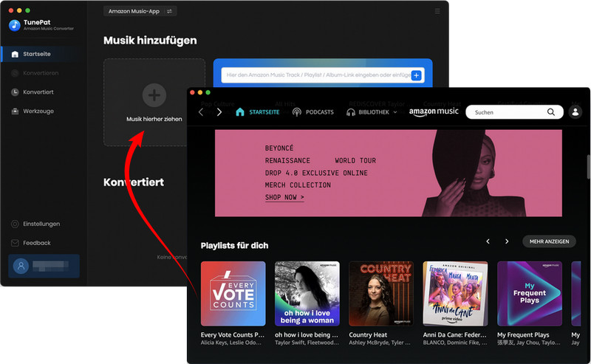The image size is (591, 364).
Task: Click the search magnifier icon
Action: (x=551, y=112)
